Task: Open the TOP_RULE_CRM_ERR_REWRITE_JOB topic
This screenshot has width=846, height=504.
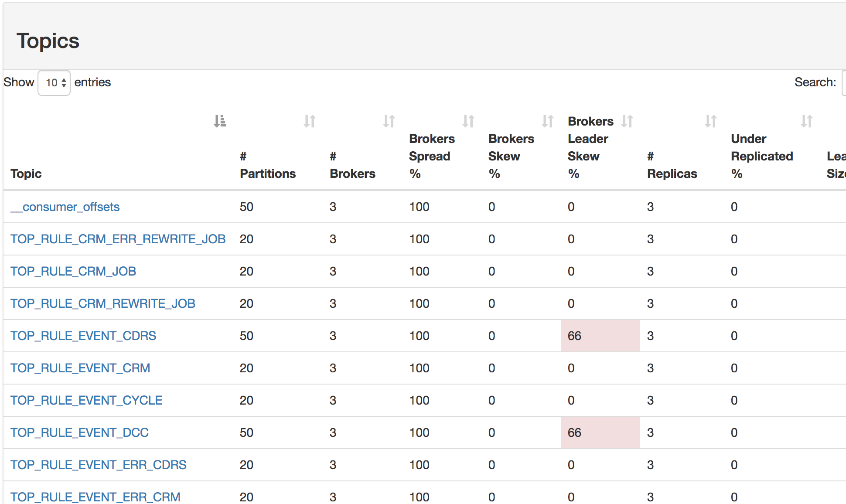Action: point(118,239)
